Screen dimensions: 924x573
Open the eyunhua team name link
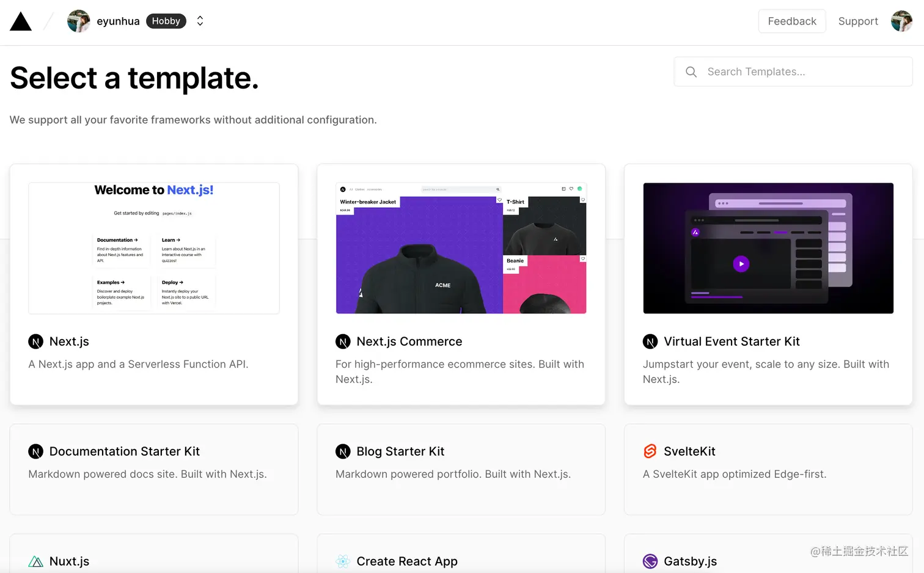tap(118, 21)
